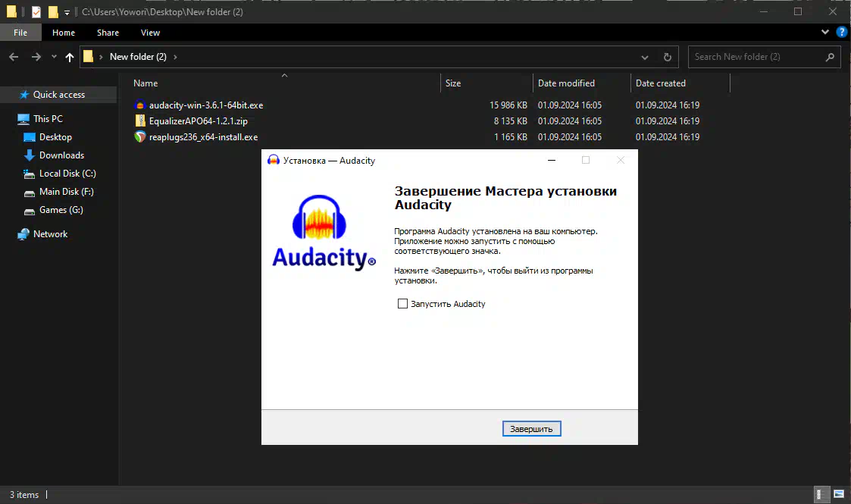This screenshot has width=851, height=504.
Task: Click New folder quick access toolbar icon
Action: [52, 12]
